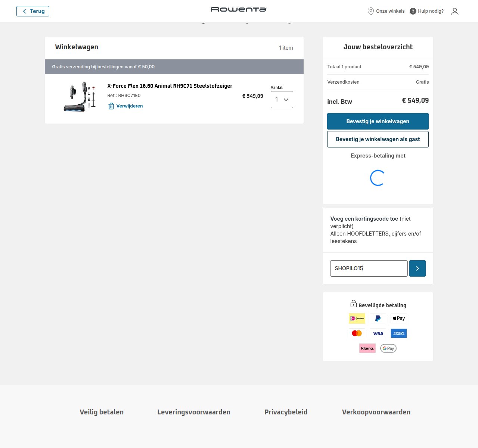Click the Verzendkosten Gratis value

[422, 82]
